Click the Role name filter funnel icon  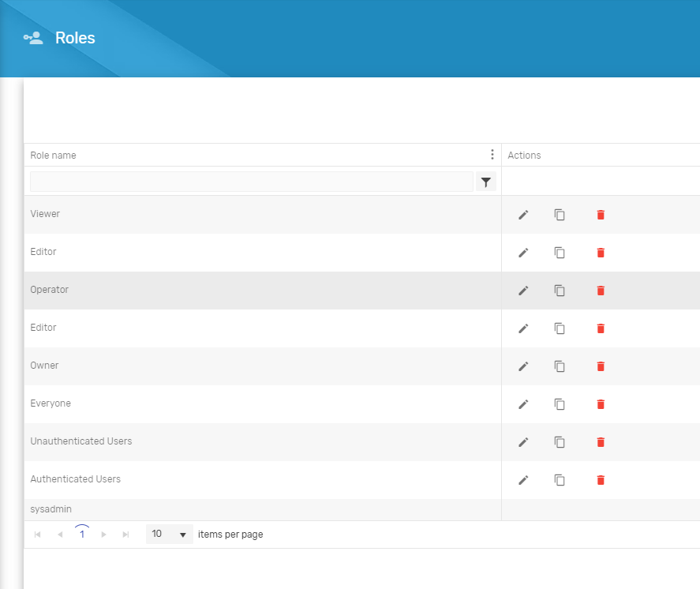pyautogui.click(x=485, y=182)
